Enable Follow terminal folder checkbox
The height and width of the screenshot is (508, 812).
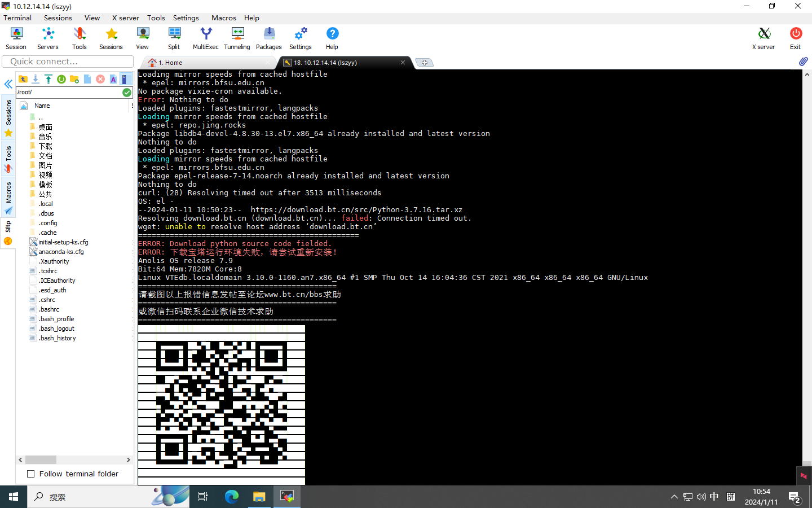tap(31, 474)
